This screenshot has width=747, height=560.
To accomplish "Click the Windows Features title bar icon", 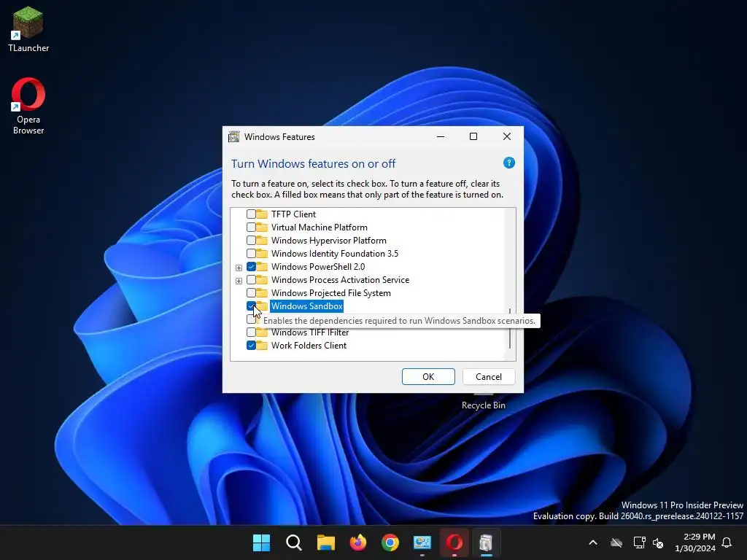I will click(x=234, y=137).
